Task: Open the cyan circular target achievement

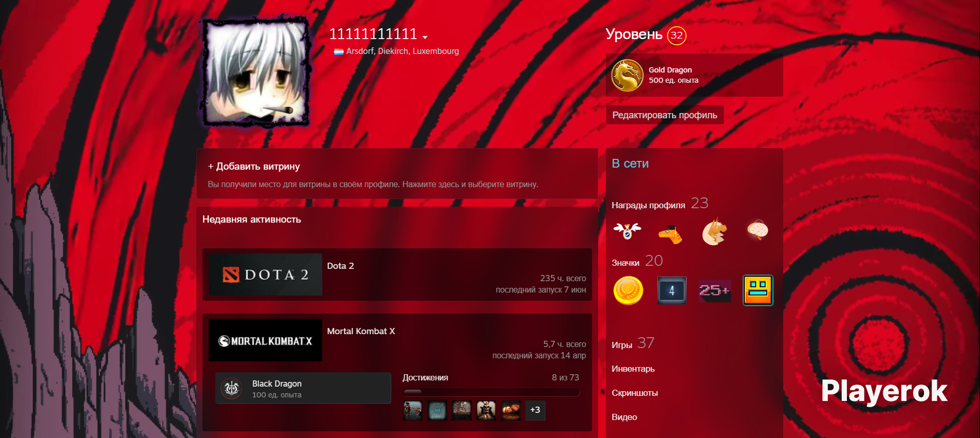Action: (x=437, y=410)
